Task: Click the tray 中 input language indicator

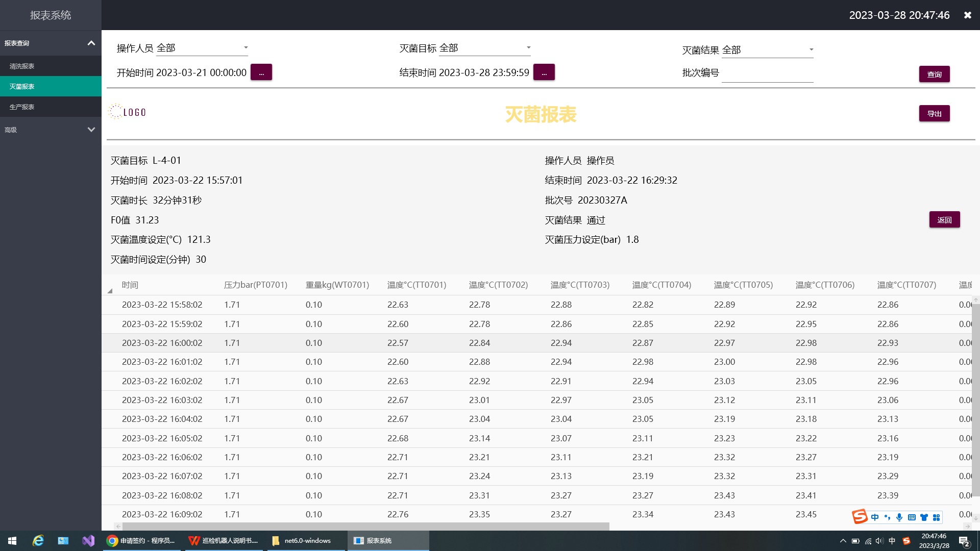Action: coord(892,541)
